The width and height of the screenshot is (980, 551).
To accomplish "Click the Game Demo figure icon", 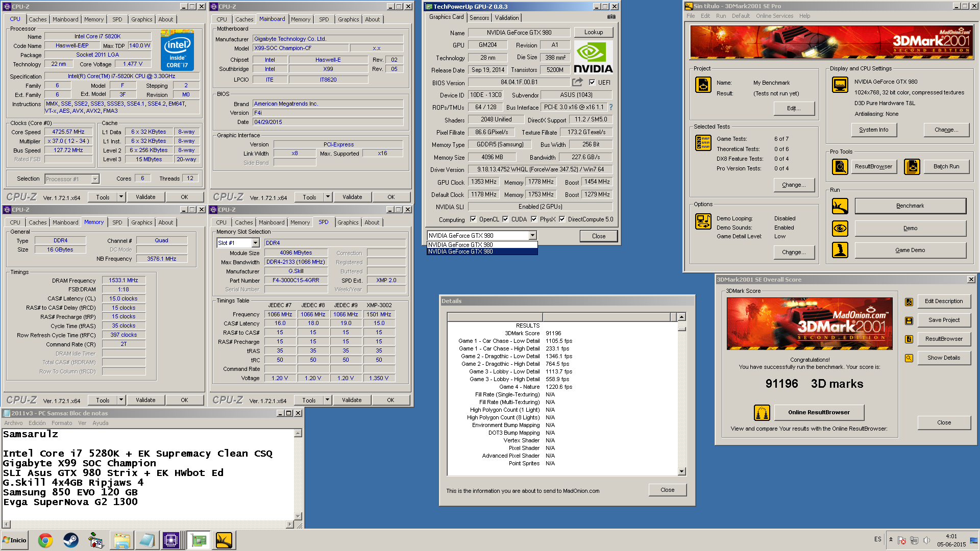I will pos(840,250).
